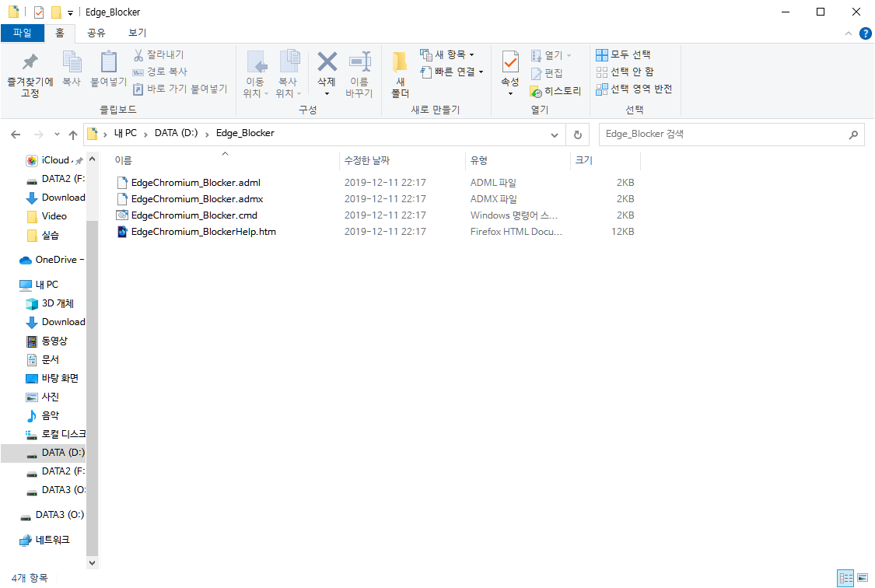Click 내 PC in the address bar
This screenshot has width=875, height=588.
[x=125, y=133]
